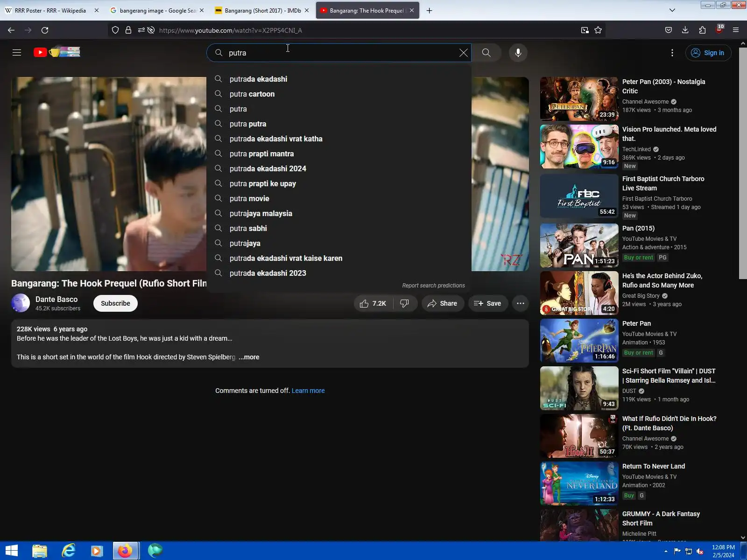The width and height of the screenshot is (747, 560).
Task: Open Firefox downloads panel
Action: [x=685, y=30]
